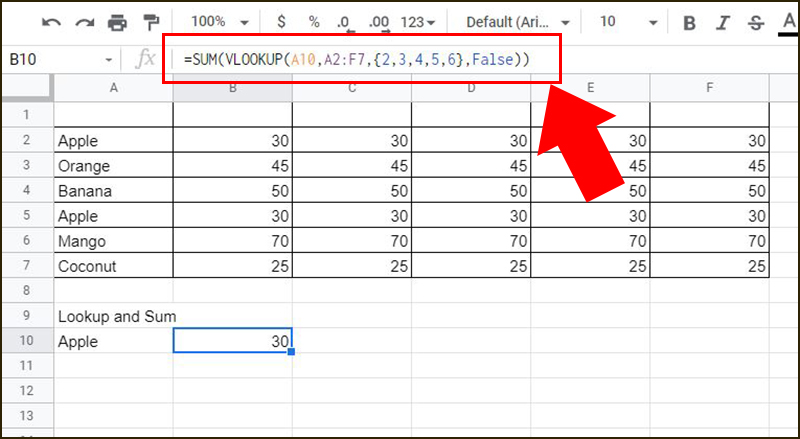This screenshot has width=800, height=439.
Task: Open the font size 10 dropdown
Action: point(628,22)
